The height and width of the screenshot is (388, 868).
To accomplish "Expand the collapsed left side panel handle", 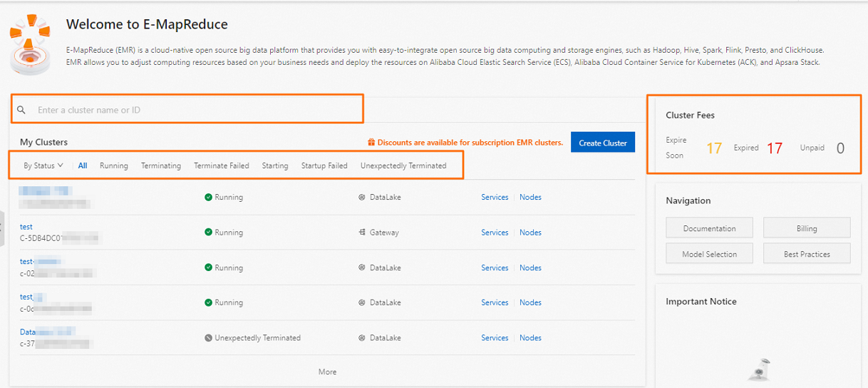I will tap(2, 228).
